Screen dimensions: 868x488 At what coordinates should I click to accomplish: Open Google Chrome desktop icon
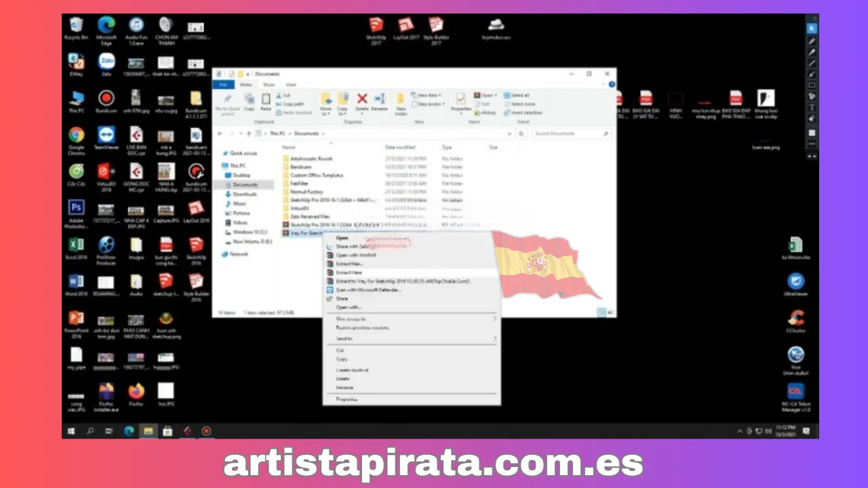point(76,140)
